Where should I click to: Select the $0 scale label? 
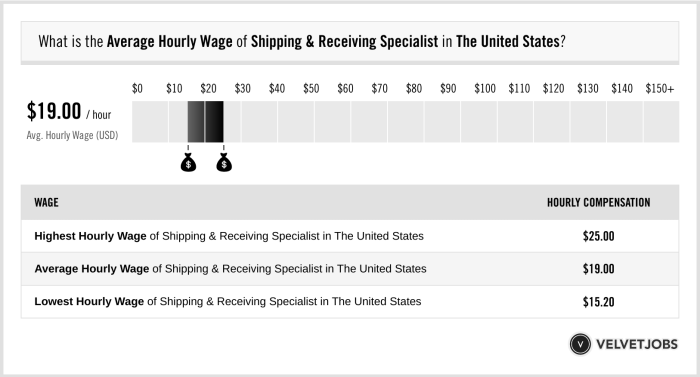pos(137,88)
